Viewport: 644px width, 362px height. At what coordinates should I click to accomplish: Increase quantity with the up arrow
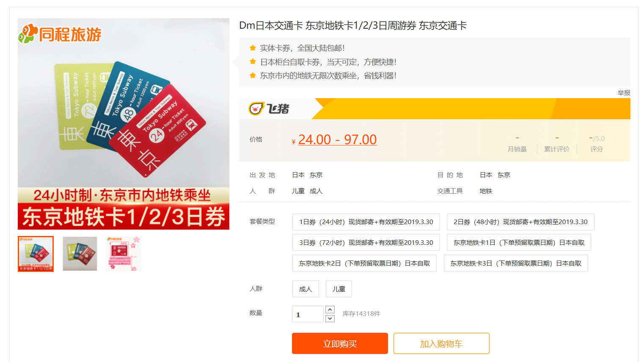(x=330, y=310)
